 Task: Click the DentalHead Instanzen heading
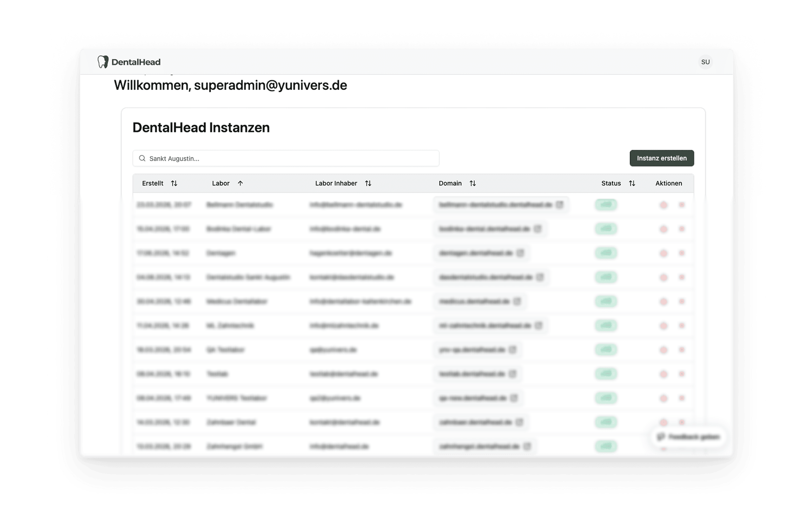point(201,127)
